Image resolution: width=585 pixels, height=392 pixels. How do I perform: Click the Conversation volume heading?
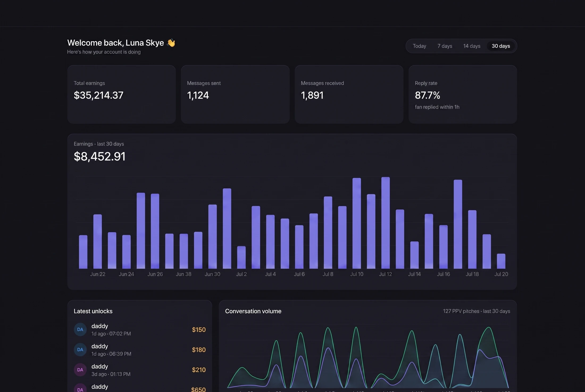[253, 311]
